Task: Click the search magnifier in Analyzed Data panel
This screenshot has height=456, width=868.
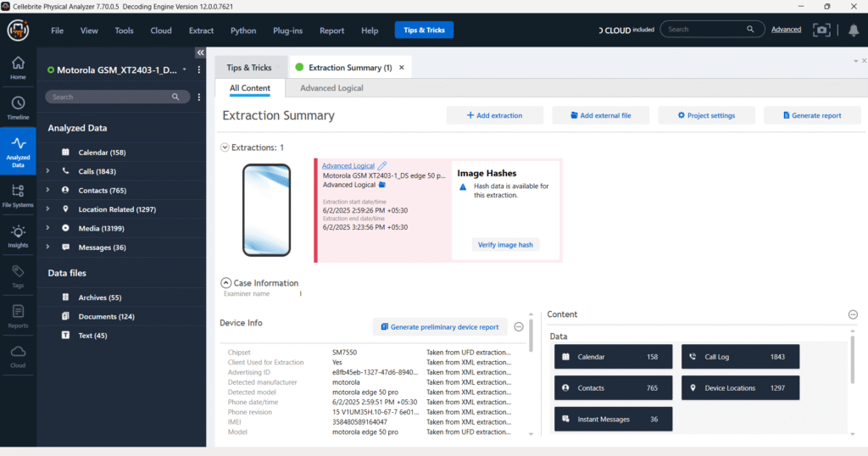Action: point(175,97)
